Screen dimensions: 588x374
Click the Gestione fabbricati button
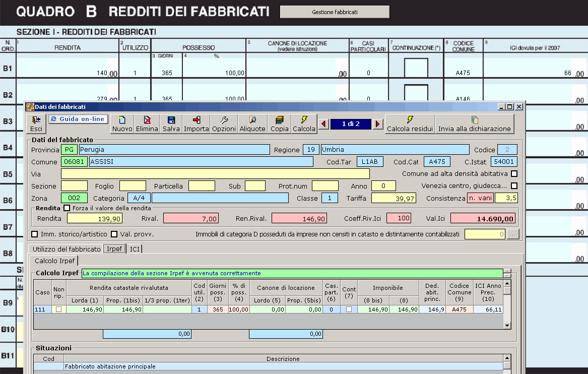[x=335, y=12]
